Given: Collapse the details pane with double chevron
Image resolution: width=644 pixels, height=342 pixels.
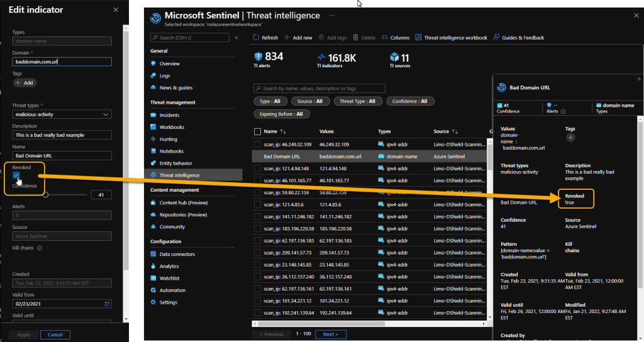Looking at the screenshot, I should coord(639,79).
